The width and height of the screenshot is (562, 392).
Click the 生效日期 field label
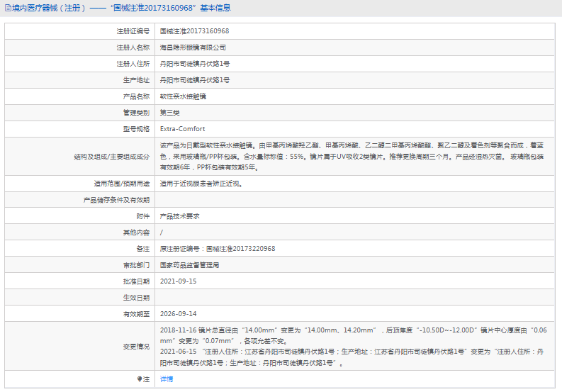[x=136, y=298]
